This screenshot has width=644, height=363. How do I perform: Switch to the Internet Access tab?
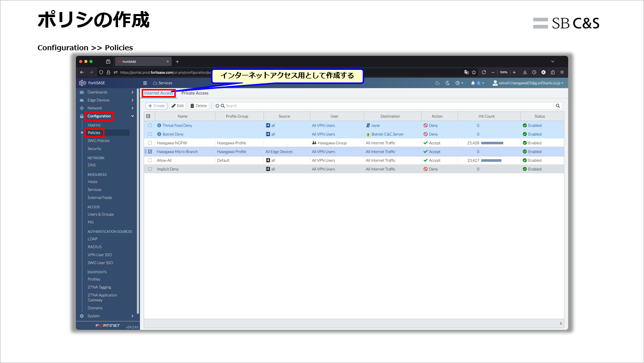159,93
